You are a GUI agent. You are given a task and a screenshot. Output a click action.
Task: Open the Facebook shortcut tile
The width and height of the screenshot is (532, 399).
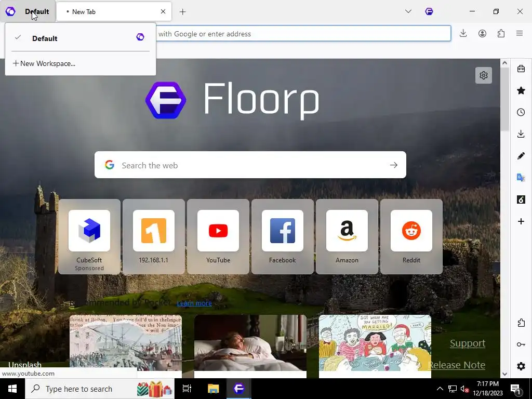click(283, 236)
